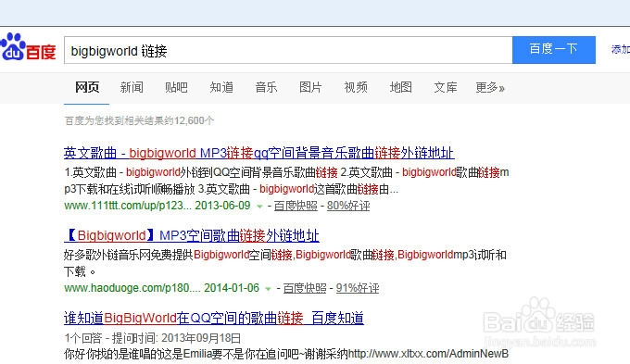The image size is (630, 364).
Task: Click the 百度一下 search button
Action: click(x=554, y=50)
